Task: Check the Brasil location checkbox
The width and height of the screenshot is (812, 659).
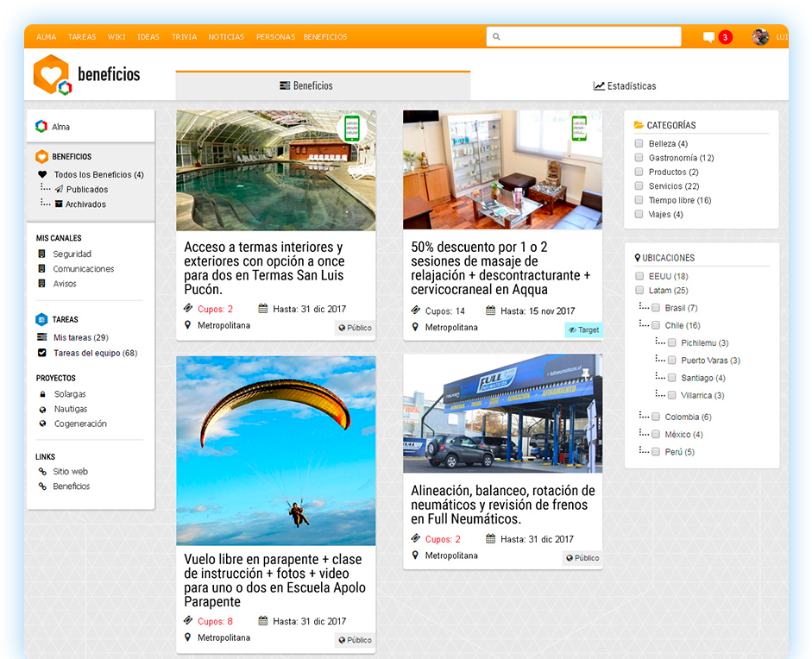Action: pyautogui.click(x=656, y=308)
